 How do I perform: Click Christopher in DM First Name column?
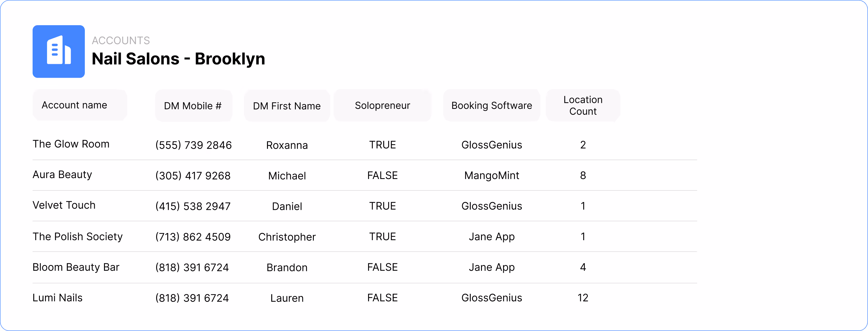click(287, 237)
